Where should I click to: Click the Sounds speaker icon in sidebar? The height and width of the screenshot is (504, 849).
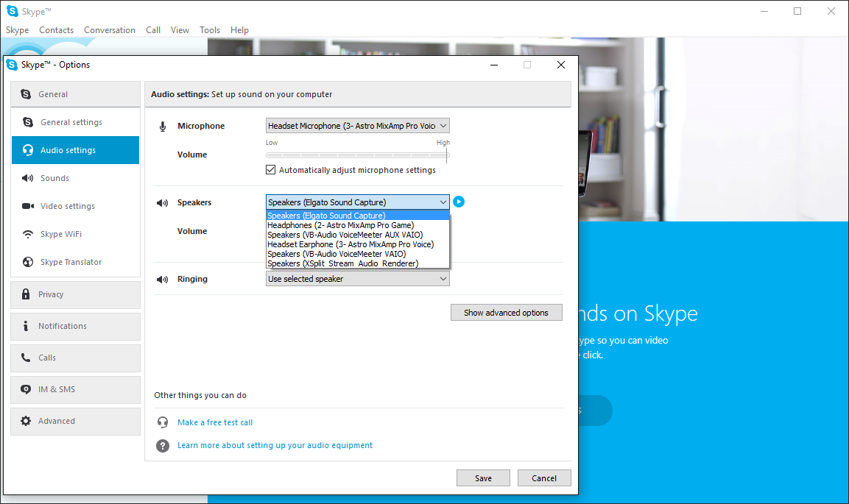[x=28, y=179]
